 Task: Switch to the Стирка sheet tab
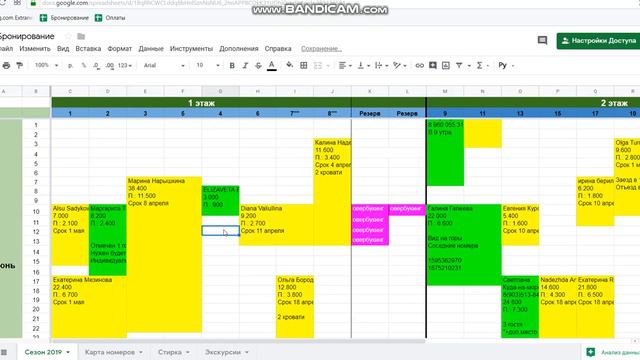click(x=170, y=352)
